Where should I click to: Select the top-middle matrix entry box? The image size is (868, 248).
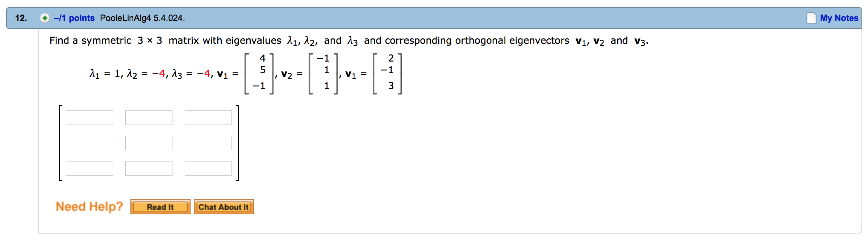(x=149, y=117)
